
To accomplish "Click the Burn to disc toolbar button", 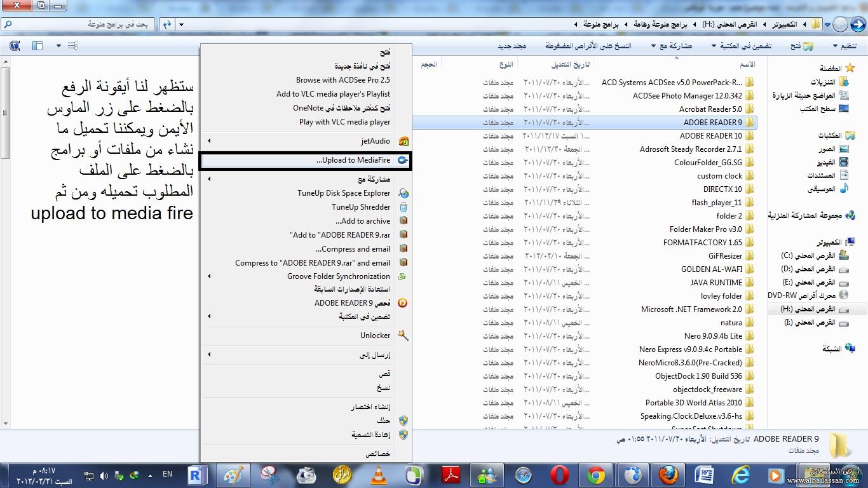I will pos(588,46).
